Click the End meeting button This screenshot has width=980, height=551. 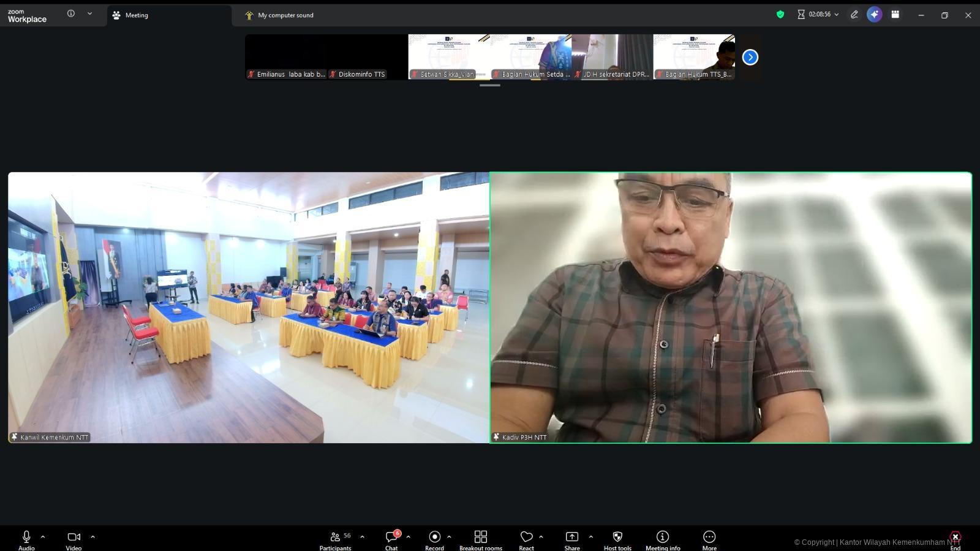[x=955, y=538]
